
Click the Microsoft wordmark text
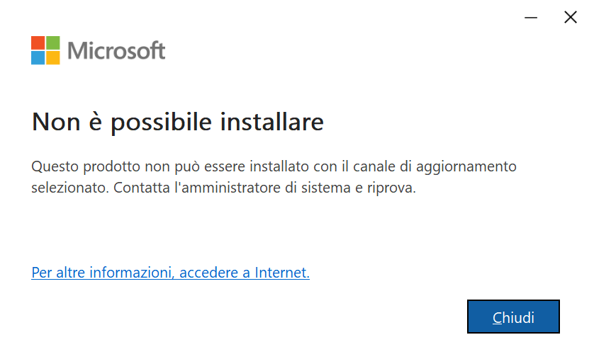pos(116,50)
